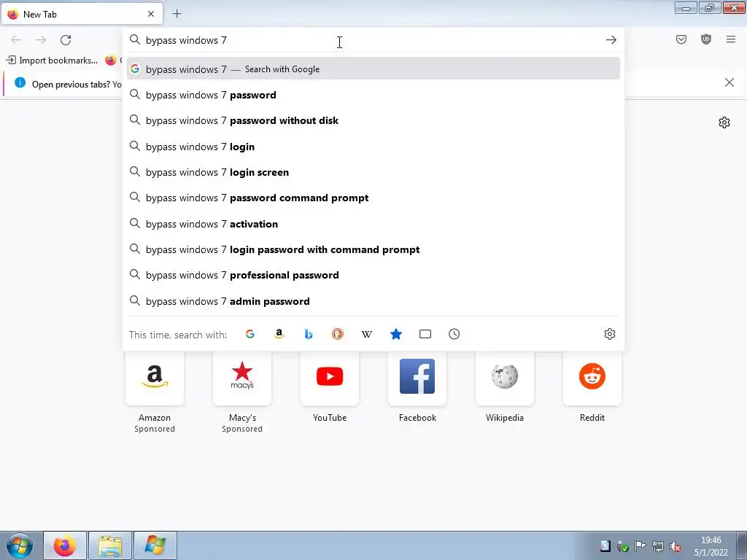Screen dimensions: 747x560
Task: Open uBlock Origin extension icon
Action: 706,40
